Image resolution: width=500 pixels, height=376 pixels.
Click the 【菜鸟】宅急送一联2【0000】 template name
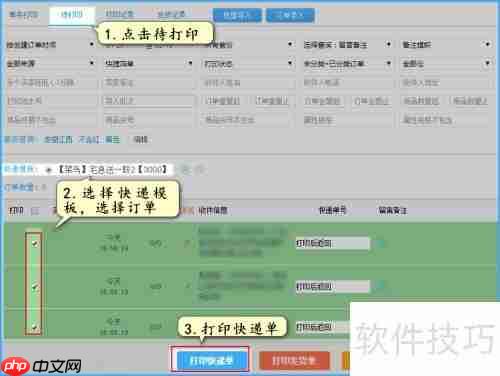point(112,170)
